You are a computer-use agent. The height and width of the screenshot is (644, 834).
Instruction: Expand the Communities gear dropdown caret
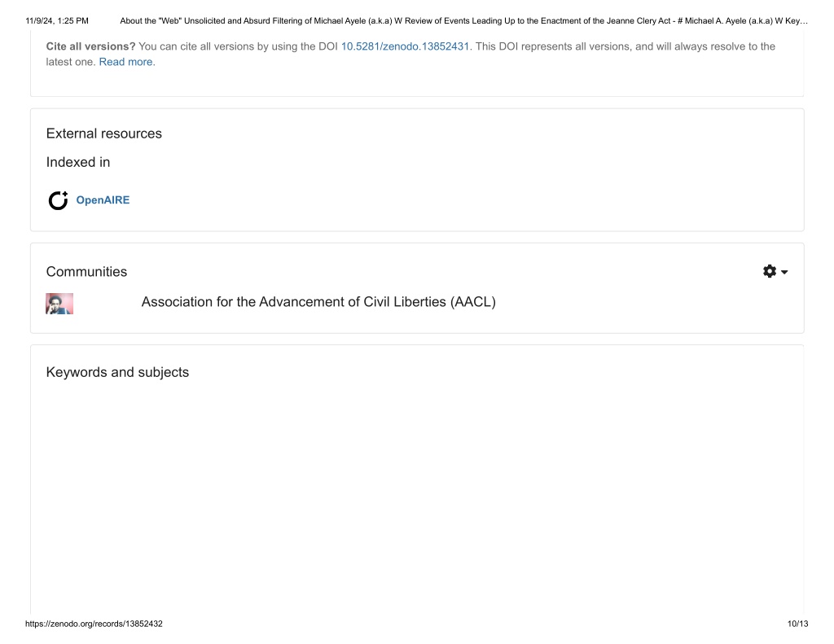(x=784, y=272)
